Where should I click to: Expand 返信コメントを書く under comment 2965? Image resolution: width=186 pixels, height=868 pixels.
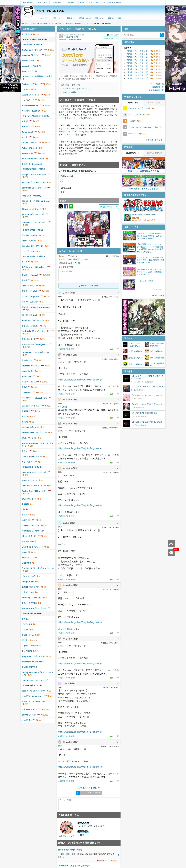point(67,349)
